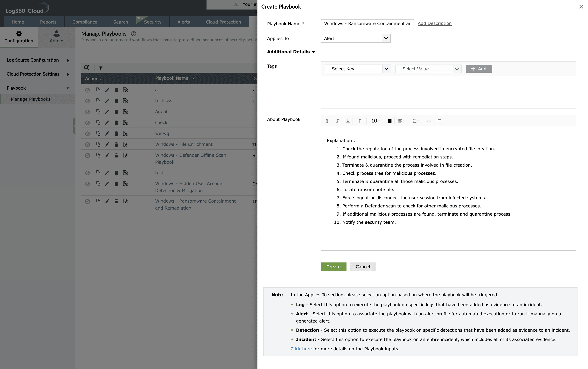Open the Click here playbook inputs link
Screen dimensions: 588x369
(x=301, y=349)
